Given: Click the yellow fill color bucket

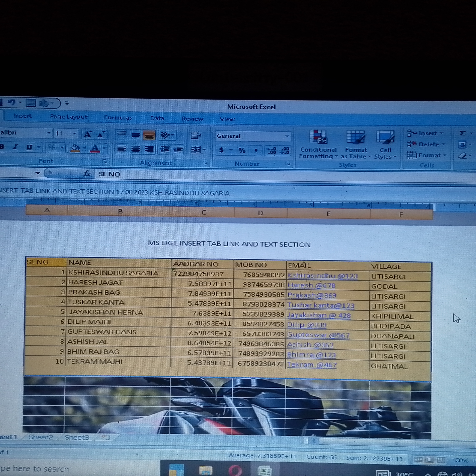Looking at the screenshot, I should tap(75, 148).
